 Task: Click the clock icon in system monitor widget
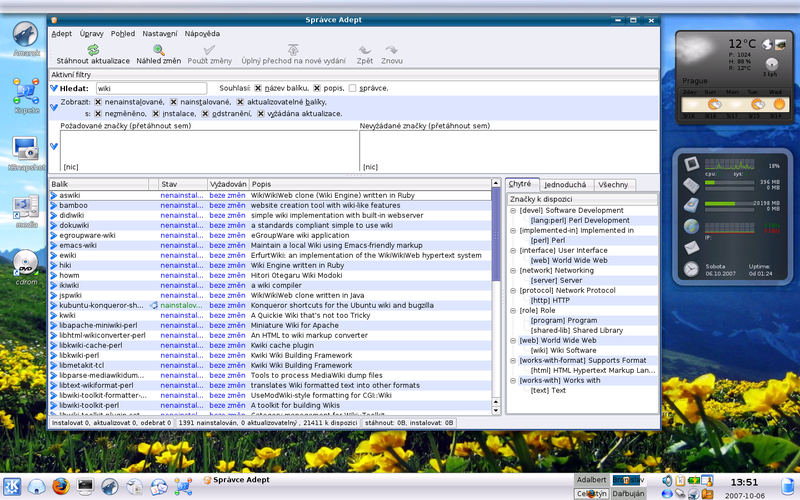tap(691, 269)
